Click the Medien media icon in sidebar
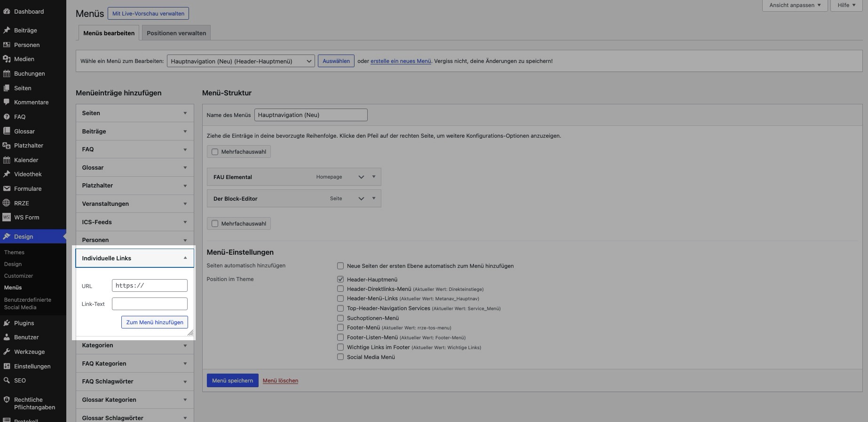Screen dimensions: 868x422 [x=7, y=59]
